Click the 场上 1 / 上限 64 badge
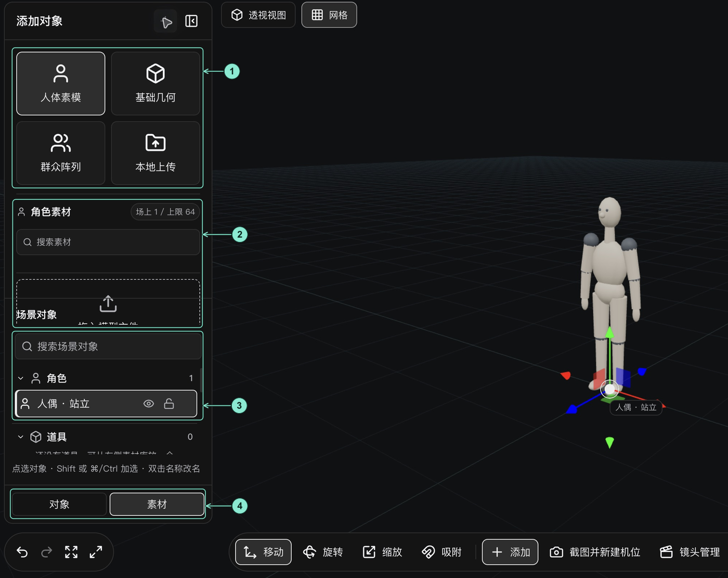The height and width of the screenshot is (578, 728). tap(165, 212)
